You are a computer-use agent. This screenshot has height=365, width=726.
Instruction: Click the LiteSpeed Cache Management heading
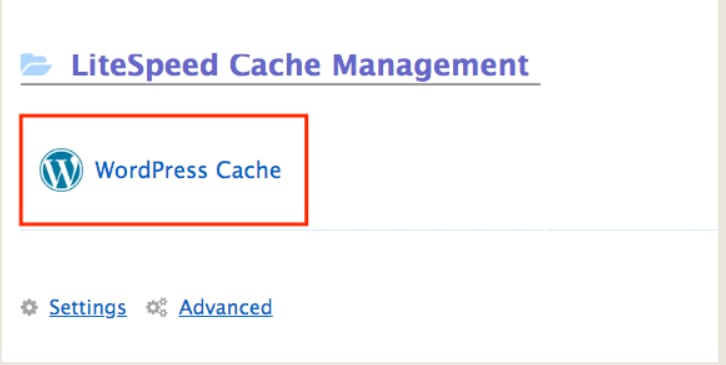point(300,65)
